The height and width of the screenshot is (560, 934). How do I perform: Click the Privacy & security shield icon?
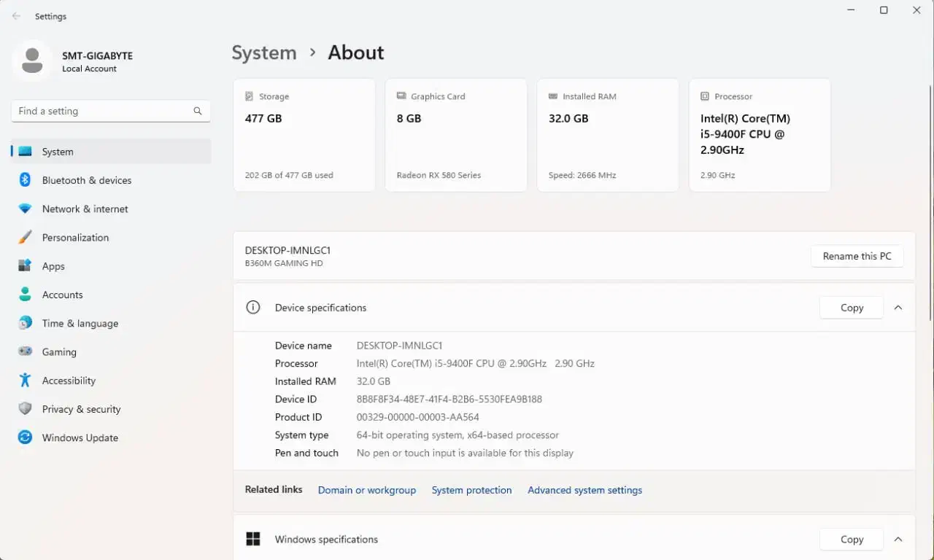pyautogui.click(x=25, y=409)
